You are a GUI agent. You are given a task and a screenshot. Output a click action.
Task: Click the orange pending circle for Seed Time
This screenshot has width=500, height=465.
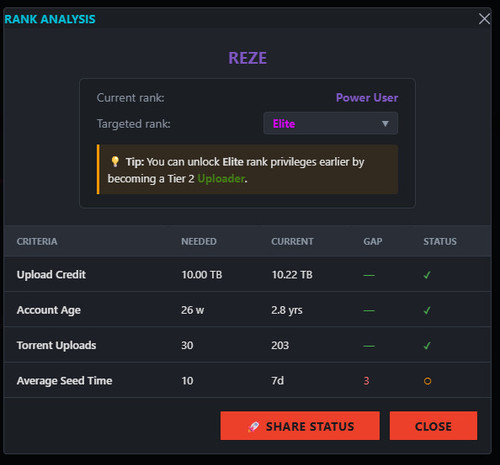427,381
